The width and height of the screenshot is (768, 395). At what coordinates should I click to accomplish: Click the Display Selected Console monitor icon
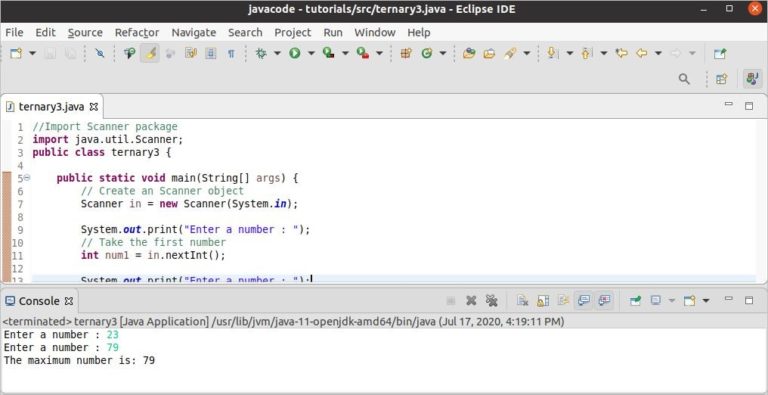656,300
